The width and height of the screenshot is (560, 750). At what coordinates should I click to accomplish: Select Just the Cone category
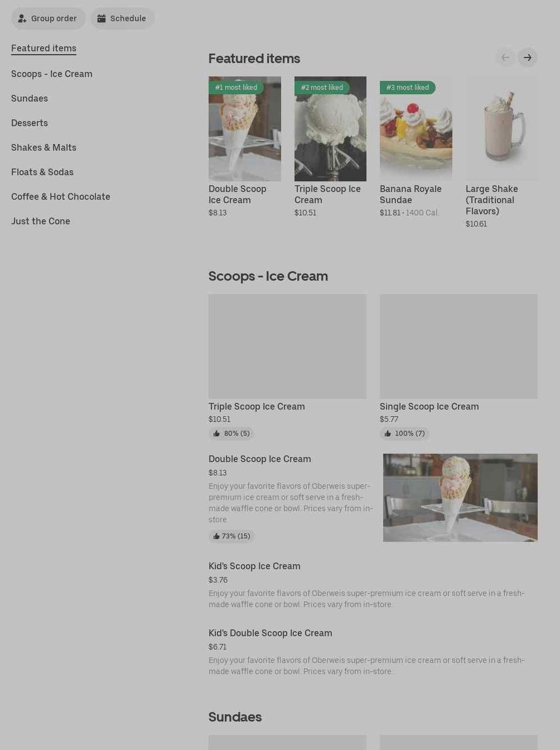point(41,221)
